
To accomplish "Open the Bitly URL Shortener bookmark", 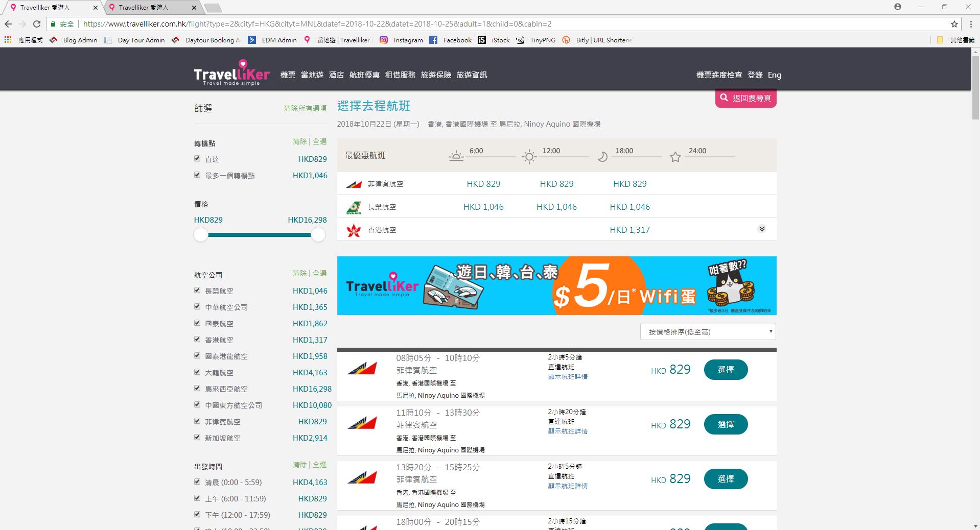I will pyautogui.click(x=597, y=40).
